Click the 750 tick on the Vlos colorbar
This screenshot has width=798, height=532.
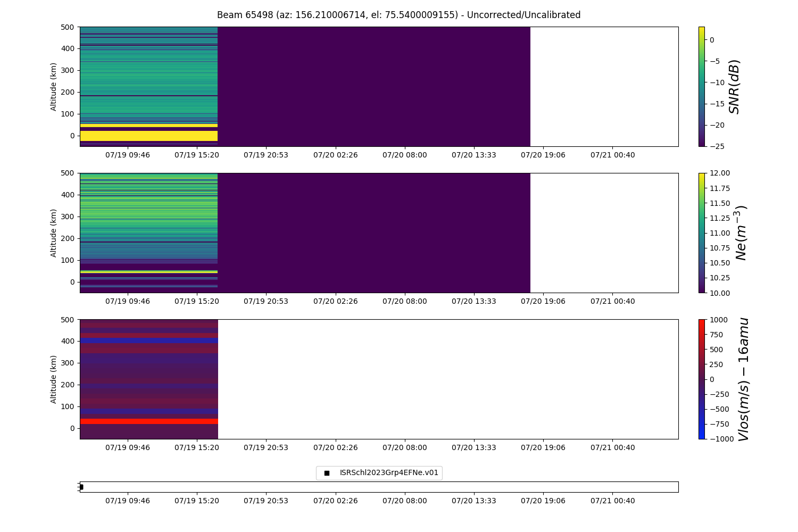716,334
